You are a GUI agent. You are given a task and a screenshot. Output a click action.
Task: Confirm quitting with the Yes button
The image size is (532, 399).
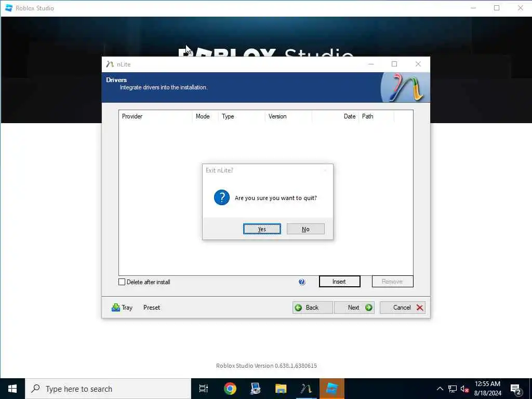262,229
